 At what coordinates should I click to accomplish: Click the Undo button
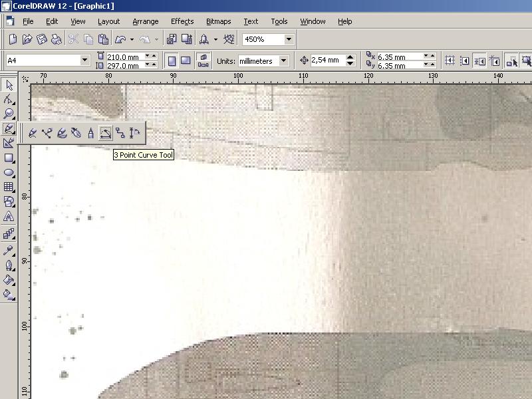[x=121, y=40]
